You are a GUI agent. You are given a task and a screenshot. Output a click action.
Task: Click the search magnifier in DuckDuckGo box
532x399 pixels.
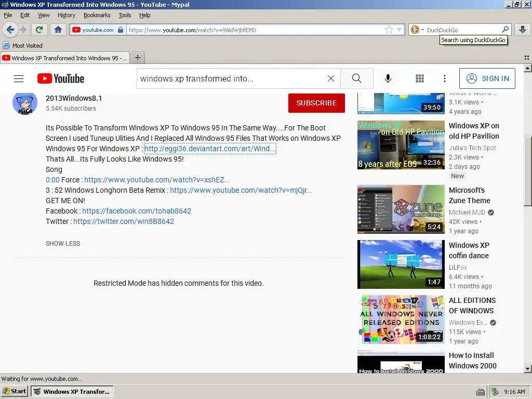505,30
